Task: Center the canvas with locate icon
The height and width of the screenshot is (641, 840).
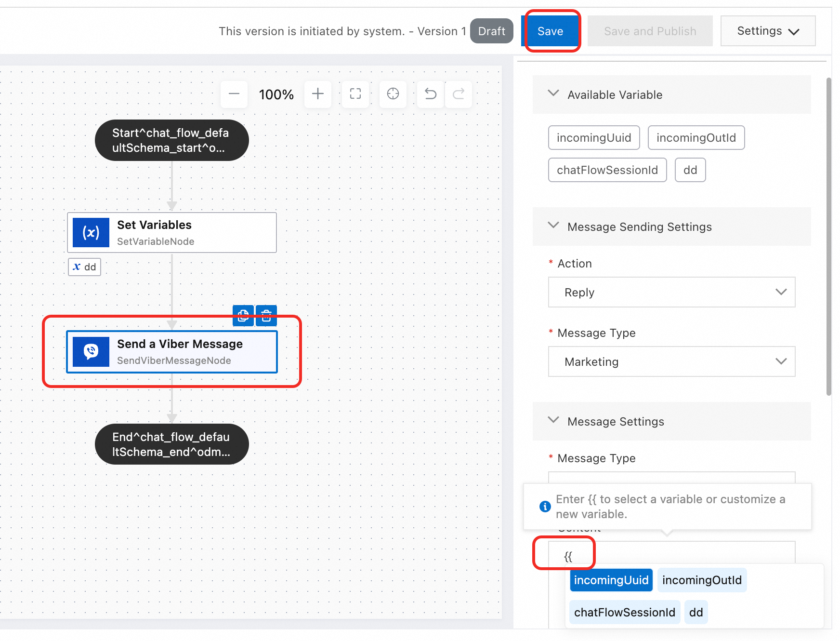Action: click(393, 94)
